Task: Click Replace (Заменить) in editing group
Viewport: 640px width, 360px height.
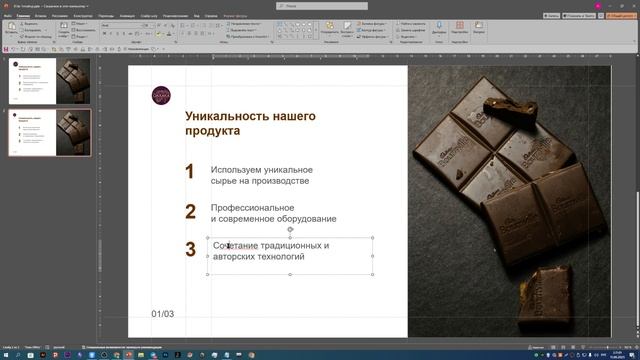Action: (411, 30)
